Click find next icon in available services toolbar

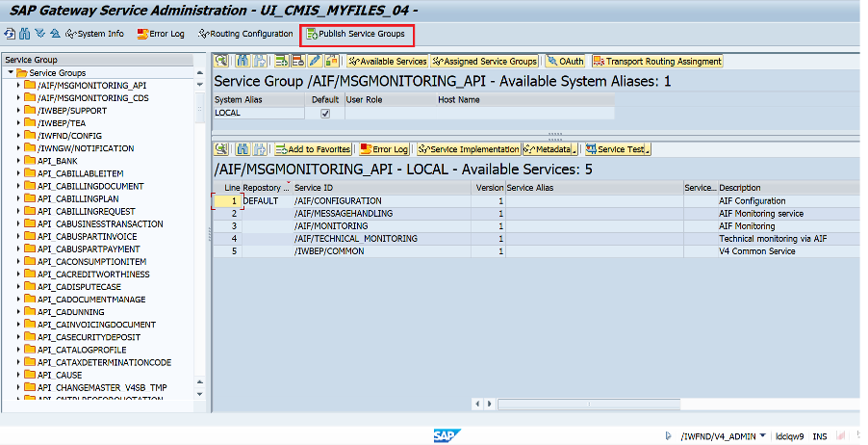tap(259, 149)
